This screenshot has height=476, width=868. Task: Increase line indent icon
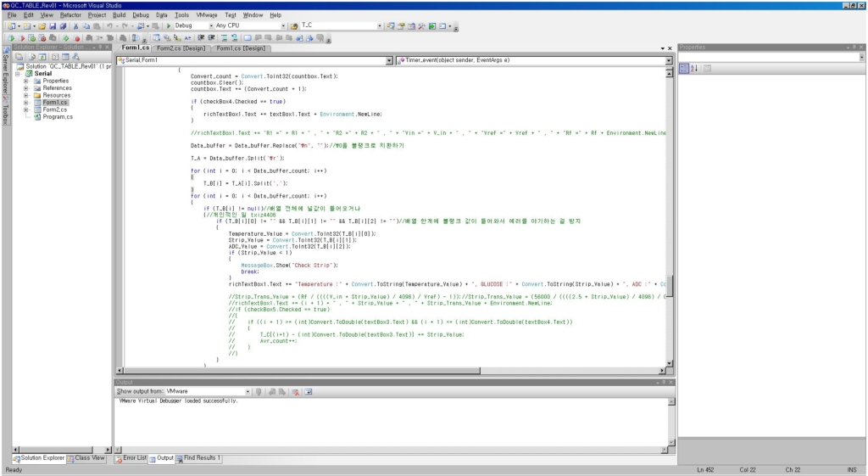pos(211,38)
